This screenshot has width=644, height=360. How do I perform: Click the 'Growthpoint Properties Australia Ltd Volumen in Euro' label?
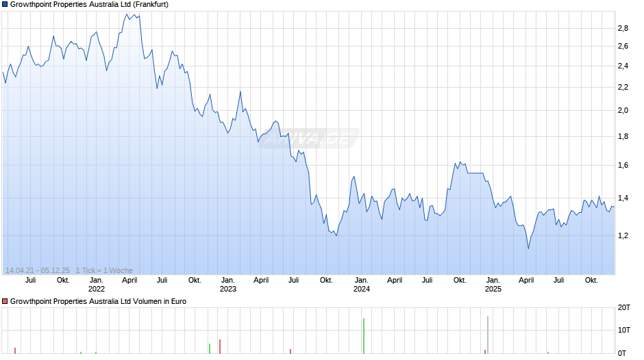(x=98, y=301)
